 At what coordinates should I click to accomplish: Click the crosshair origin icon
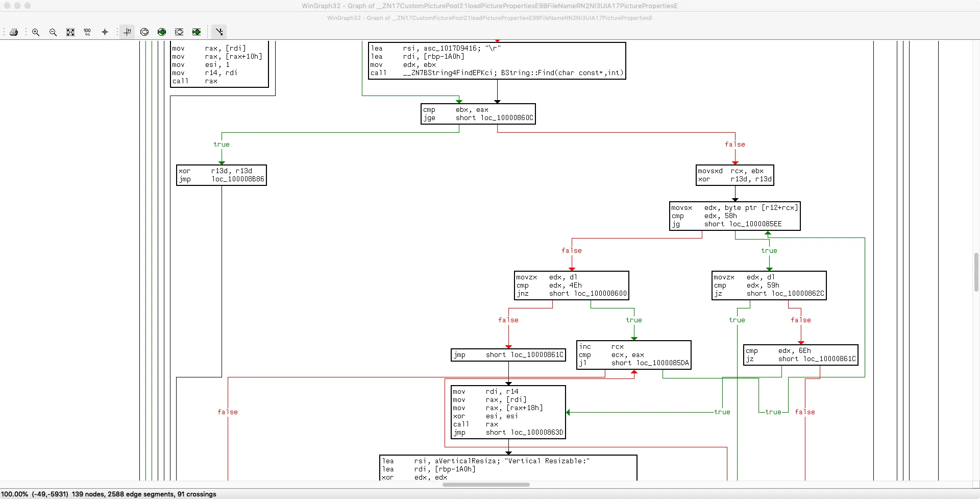click(105, 32)
